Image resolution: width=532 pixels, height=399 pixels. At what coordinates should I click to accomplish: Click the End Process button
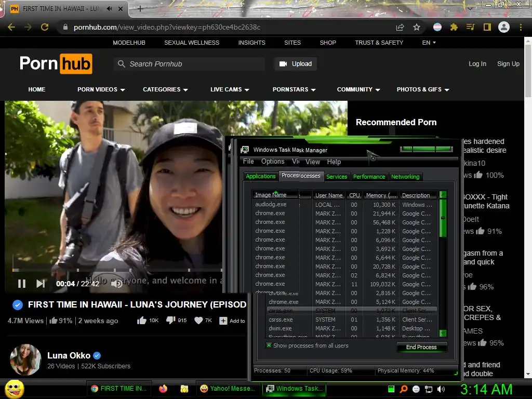coord(421,347)
